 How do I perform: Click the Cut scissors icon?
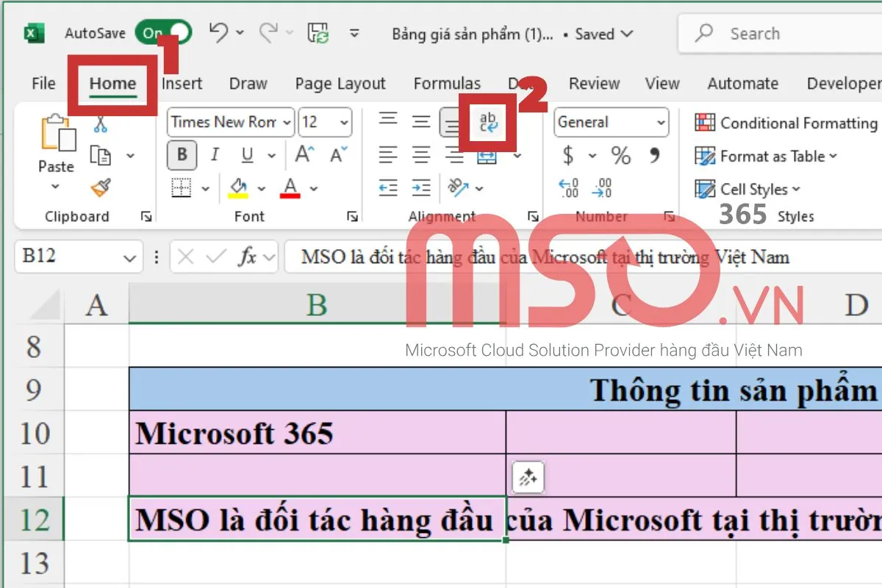coord(101,124)
